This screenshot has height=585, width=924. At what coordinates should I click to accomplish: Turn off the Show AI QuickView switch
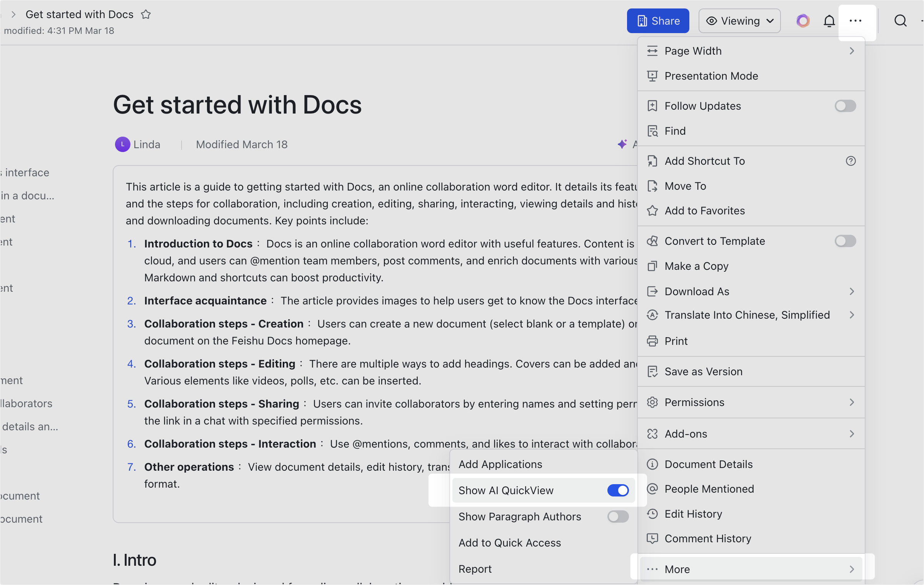tap(618, 490)
